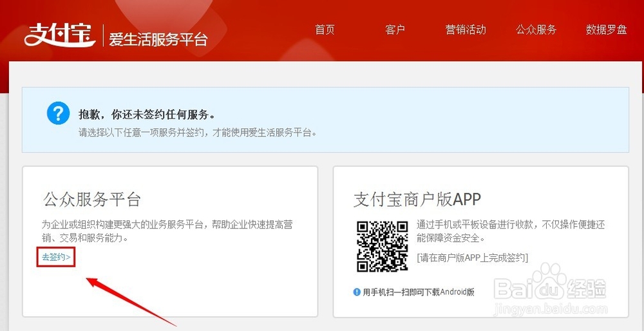Click the description 通过手机或平板设备进行收款
The height and width of the screenshot is (331, 644).
pos(475,225)
